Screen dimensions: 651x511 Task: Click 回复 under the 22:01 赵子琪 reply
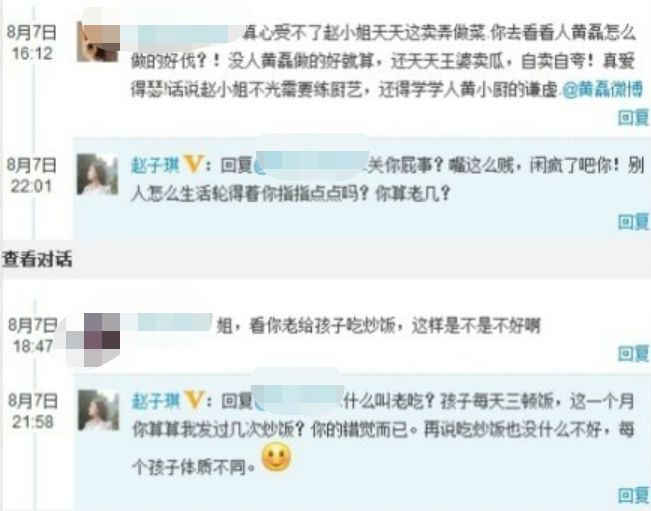tap(634, 222)
